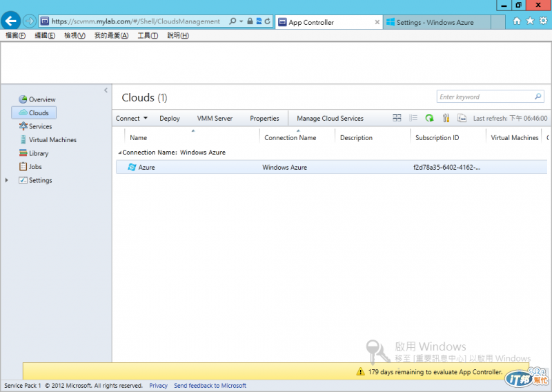This screenshot has width=552, height=392.
Task: Open Properties of the selected cloud
Action: coord(264,118)
